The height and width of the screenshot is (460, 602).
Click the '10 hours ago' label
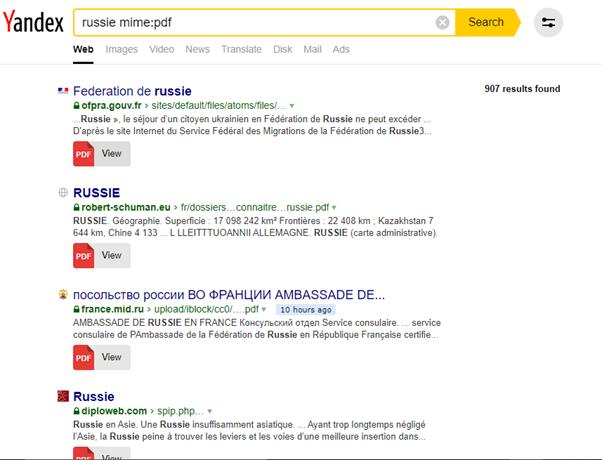(x=306, y=309)
